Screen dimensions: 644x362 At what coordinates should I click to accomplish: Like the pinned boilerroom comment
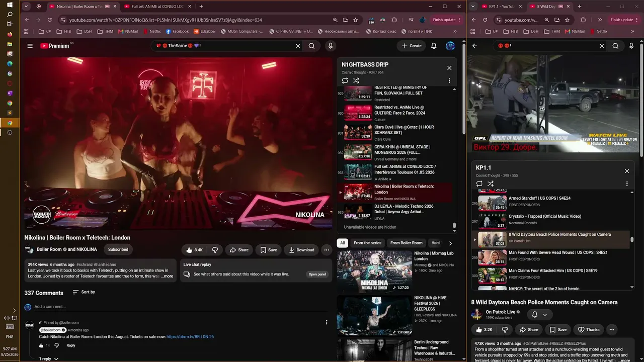[41, 345]
